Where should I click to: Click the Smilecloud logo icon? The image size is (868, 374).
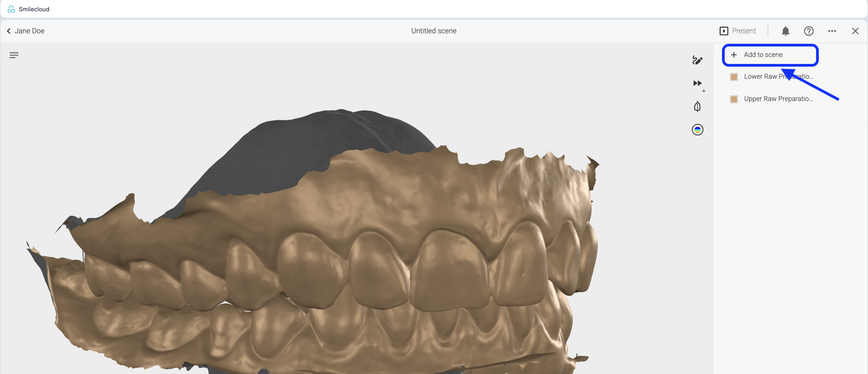point(11,9)
